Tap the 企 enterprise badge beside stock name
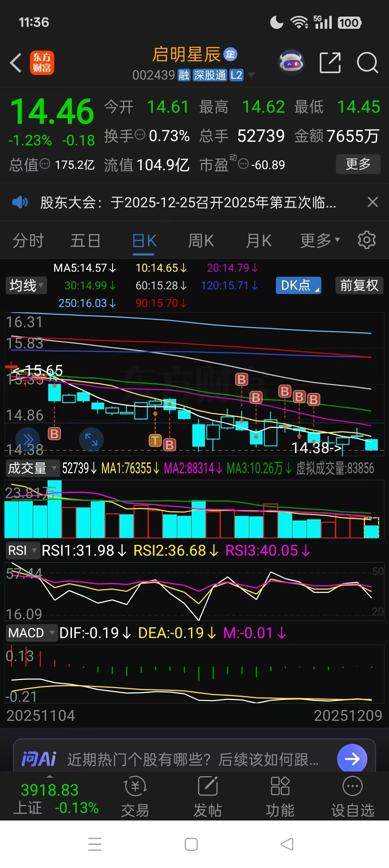 (231, 54)
